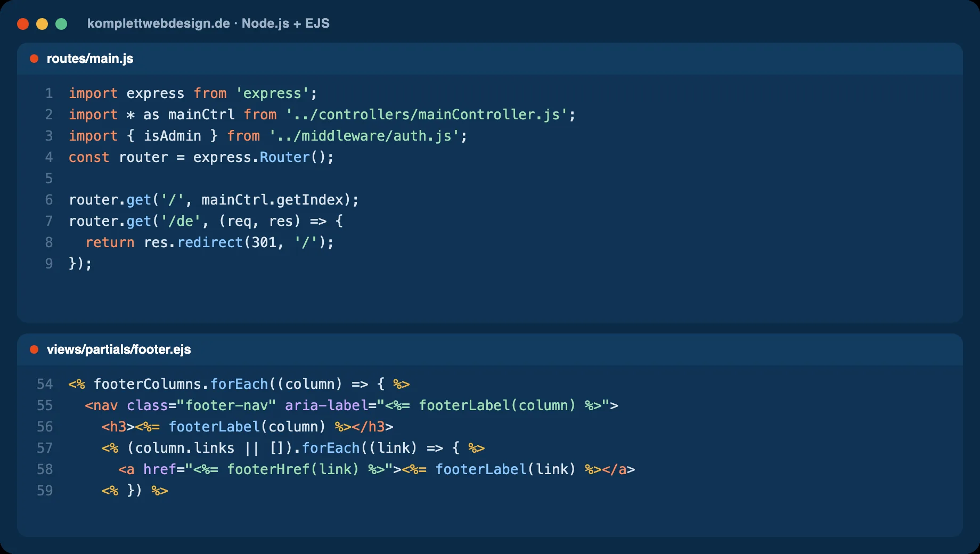Viewport: 980px width, 554px height.
Task: Click the return keyword on line 8
Action: pyautogui.click(x=110, y=242)
